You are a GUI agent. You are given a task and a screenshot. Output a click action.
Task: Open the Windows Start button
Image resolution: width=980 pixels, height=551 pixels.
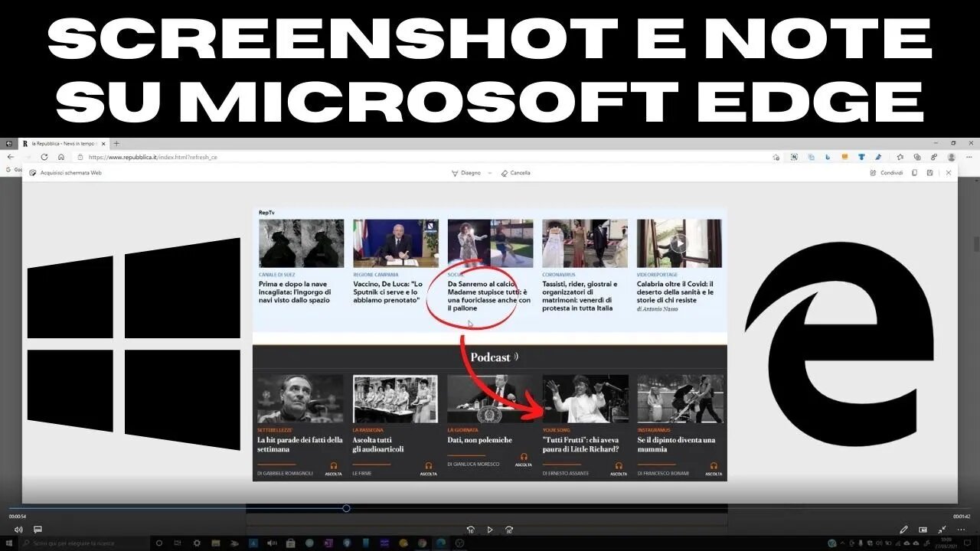pyautogui.click(x=10, y=543)
